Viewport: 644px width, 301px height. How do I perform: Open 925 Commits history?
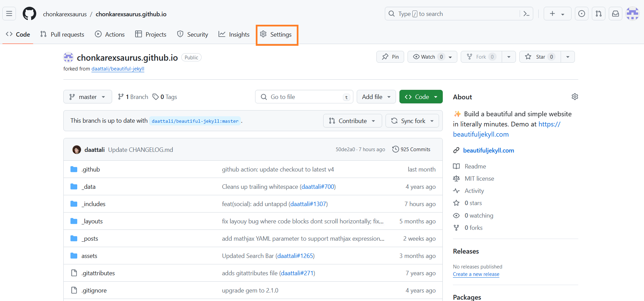[411, 149]
